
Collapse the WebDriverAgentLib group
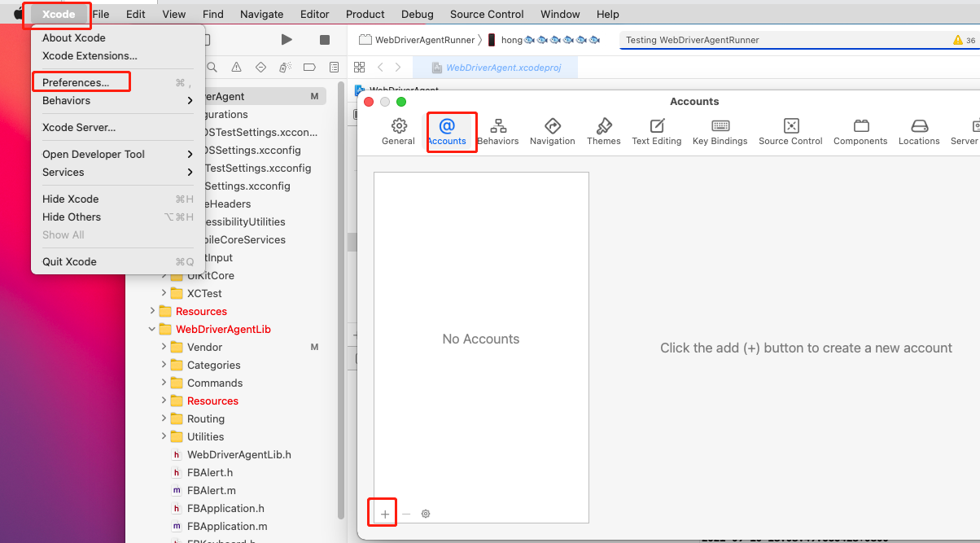coord(152,329)
